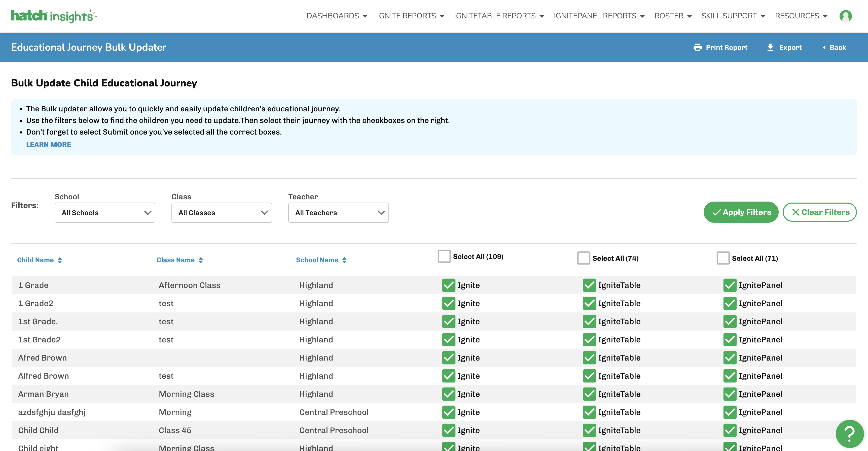
Task: Sort by School Name arrows
Action: [344, 260]
